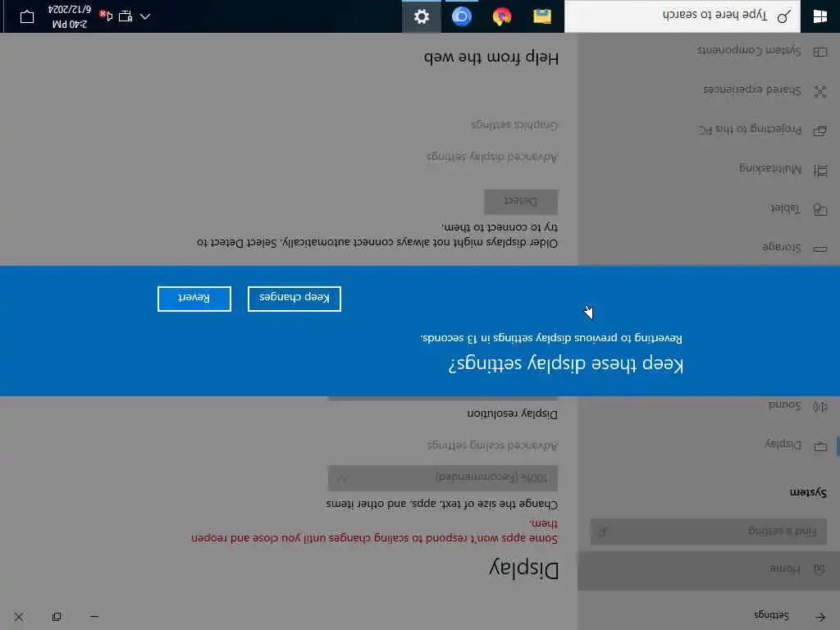Click the Revert button
840x630 pixels.
click(194, 299)
